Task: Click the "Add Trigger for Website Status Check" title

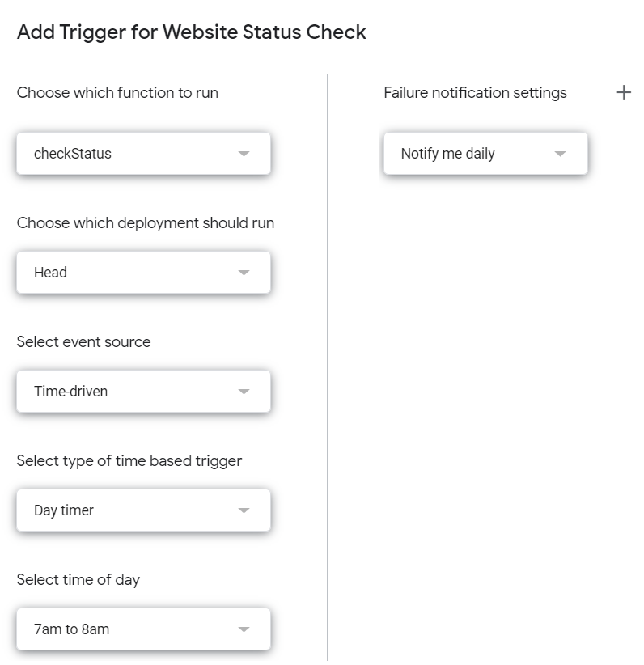Action: click(x=192, y=32)
